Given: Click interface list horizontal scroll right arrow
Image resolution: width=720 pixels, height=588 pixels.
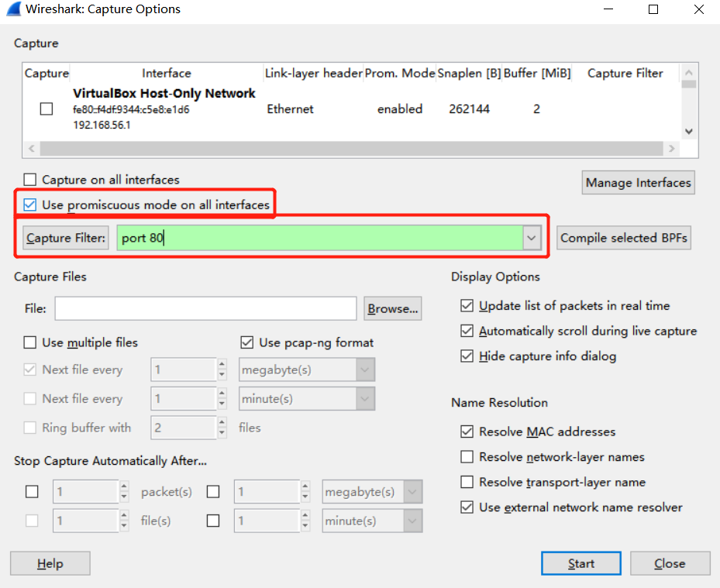Looking at the screenshot, I should [672, 148].
